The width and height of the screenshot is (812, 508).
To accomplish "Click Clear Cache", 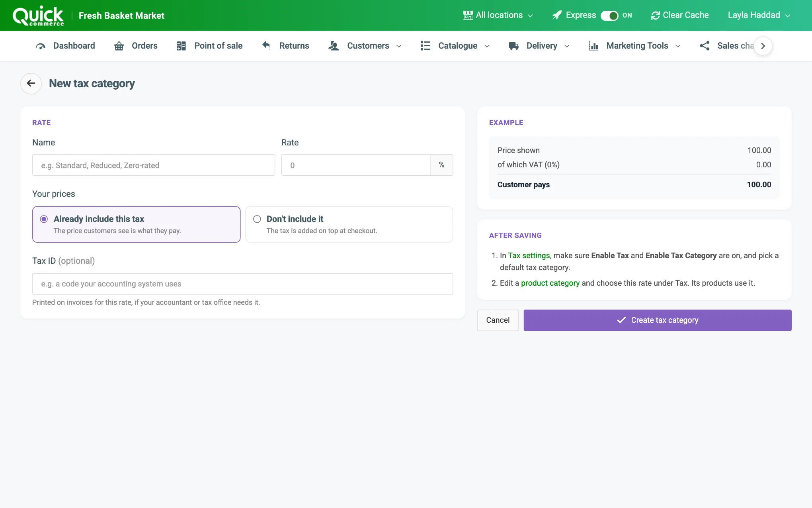I will [680, 15].
